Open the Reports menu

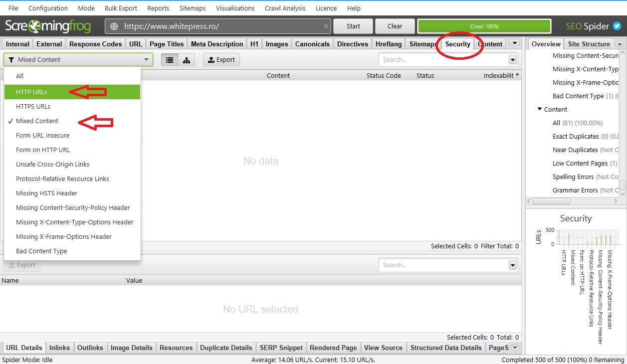158,8
